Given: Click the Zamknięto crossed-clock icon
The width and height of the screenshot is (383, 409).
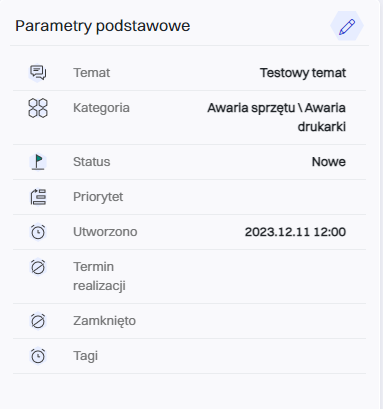Looking at the screenshot, I should 38,321.
